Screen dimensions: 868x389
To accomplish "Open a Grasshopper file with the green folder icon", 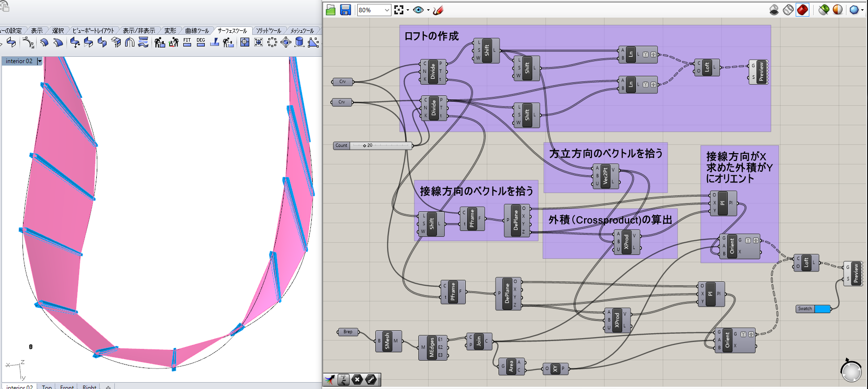I will tap(331, 10).
